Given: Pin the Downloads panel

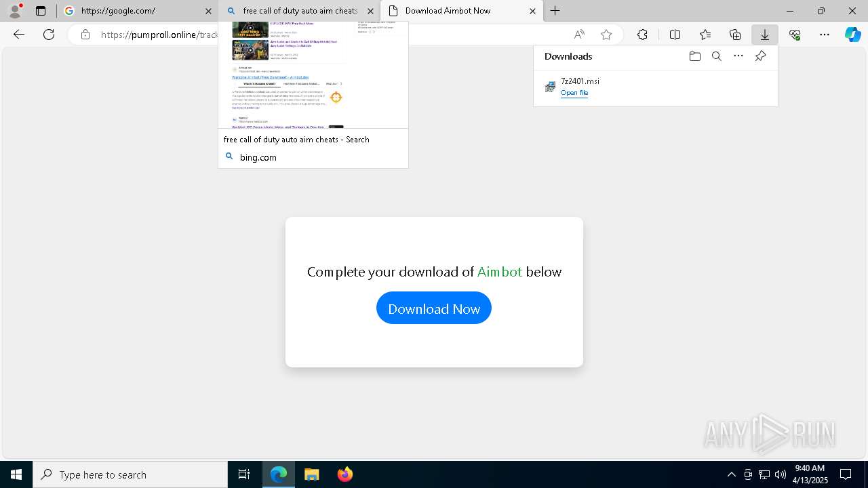Looking at the screenshot, I should coord(760,56).
